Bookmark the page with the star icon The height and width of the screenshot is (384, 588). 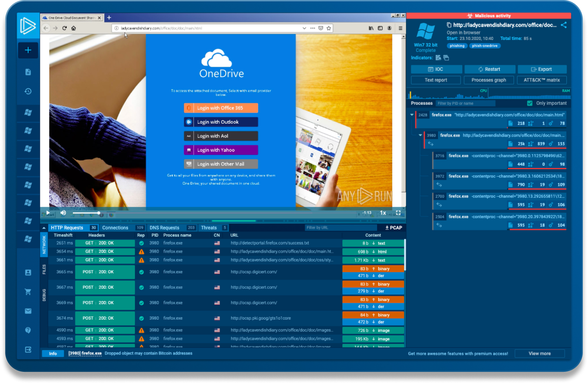coord(329,28)
